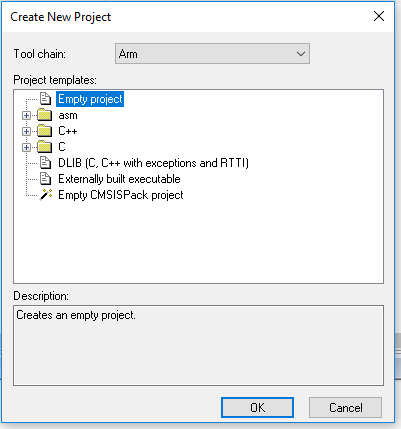The height and width of the screenshot is (429, 401).
Task: Click the Cancel button
Action: pyautogui.click(x=345, y=407)
